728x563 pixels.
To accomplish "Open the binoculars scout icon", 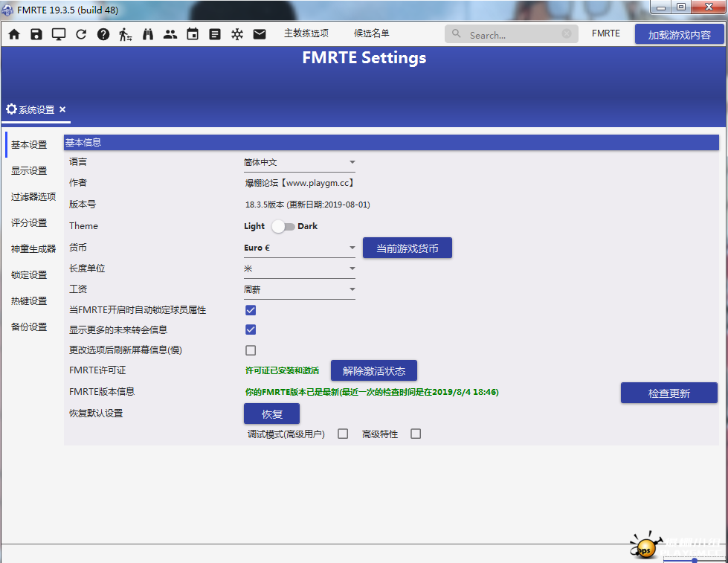I will [x=148, y=34].
